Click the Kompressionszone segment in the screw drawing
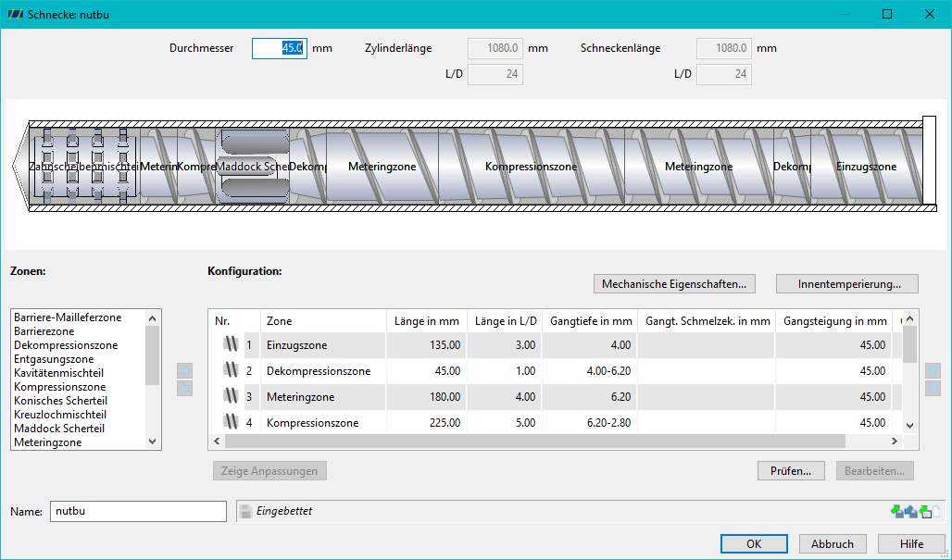Viewport: 952px width, 560px height. [x=532, y=167]
